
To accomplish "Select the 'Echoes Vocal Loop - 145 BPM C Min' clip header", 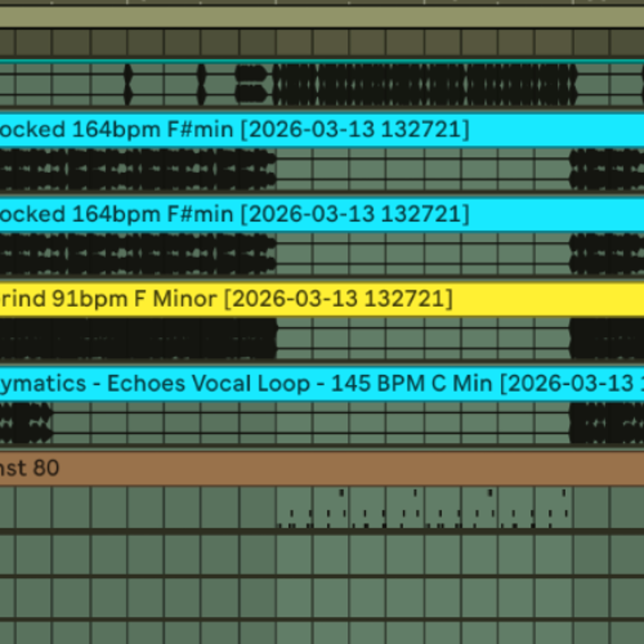I will click(x=322, y=384).
